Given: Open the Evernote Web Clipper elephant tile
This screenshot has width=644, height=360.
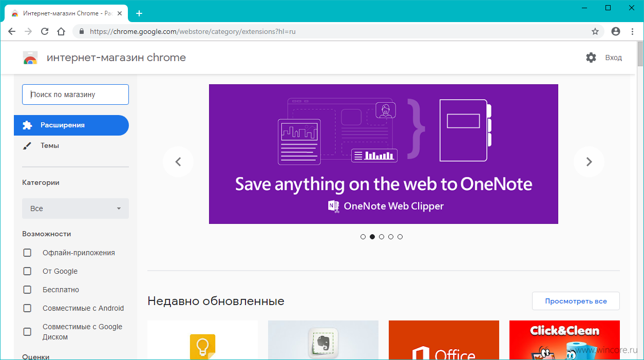Looking at the screenshot, I should click(323, 340).
